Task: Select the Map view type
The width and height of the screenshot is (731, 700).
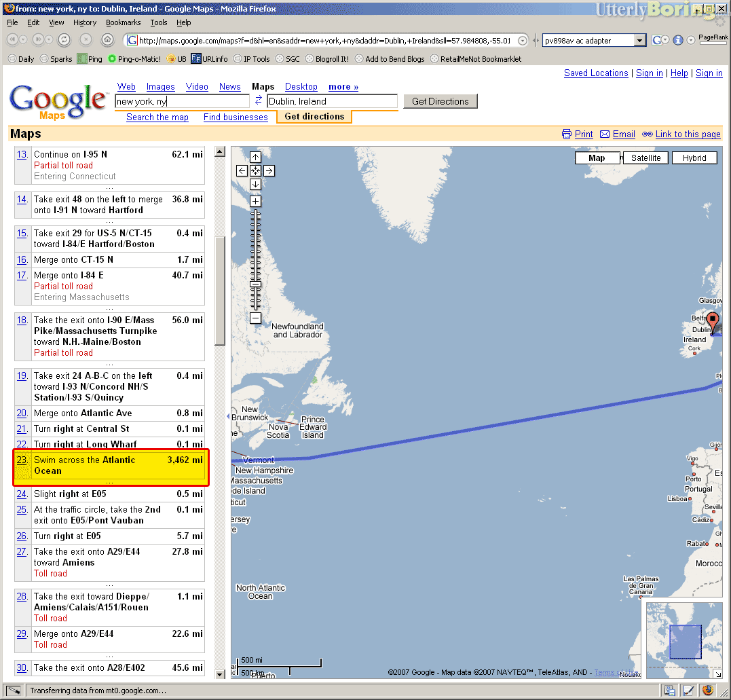Action: pos(597,158)
